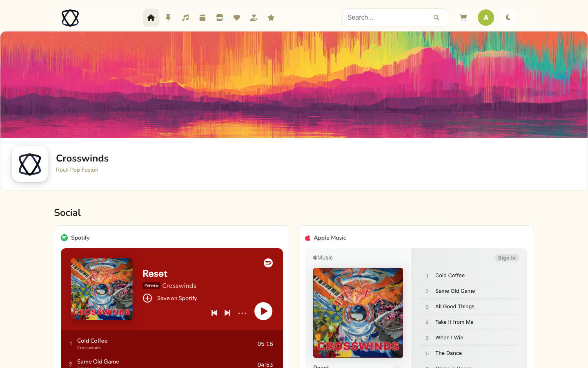Image resolution: width=588 pixels, height=368 pixels.
Task: Play Take It from Me in Apple Music
Action: pos(469,322)
